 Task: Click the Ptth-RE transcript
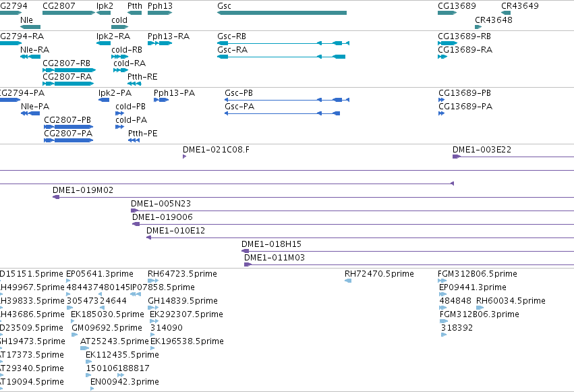[x=134, y=84]
